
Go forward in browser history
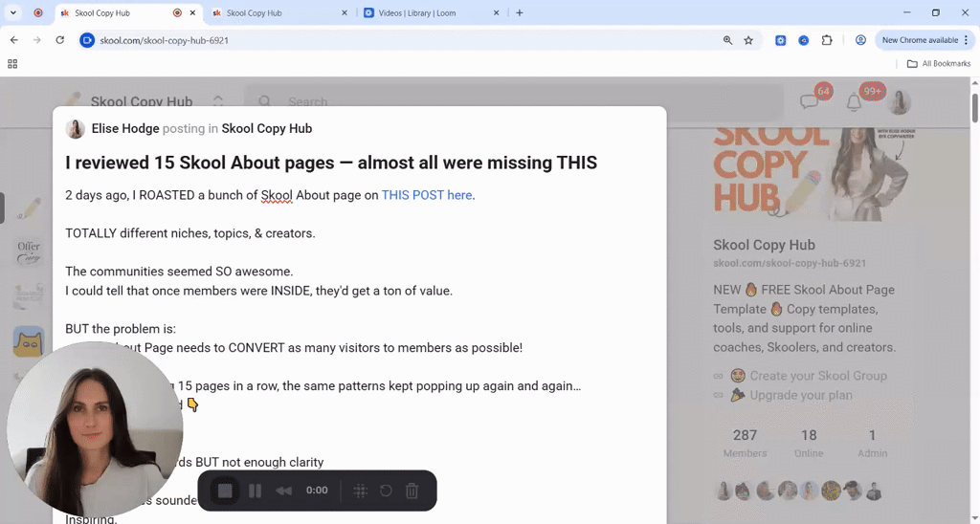(37, 40)
